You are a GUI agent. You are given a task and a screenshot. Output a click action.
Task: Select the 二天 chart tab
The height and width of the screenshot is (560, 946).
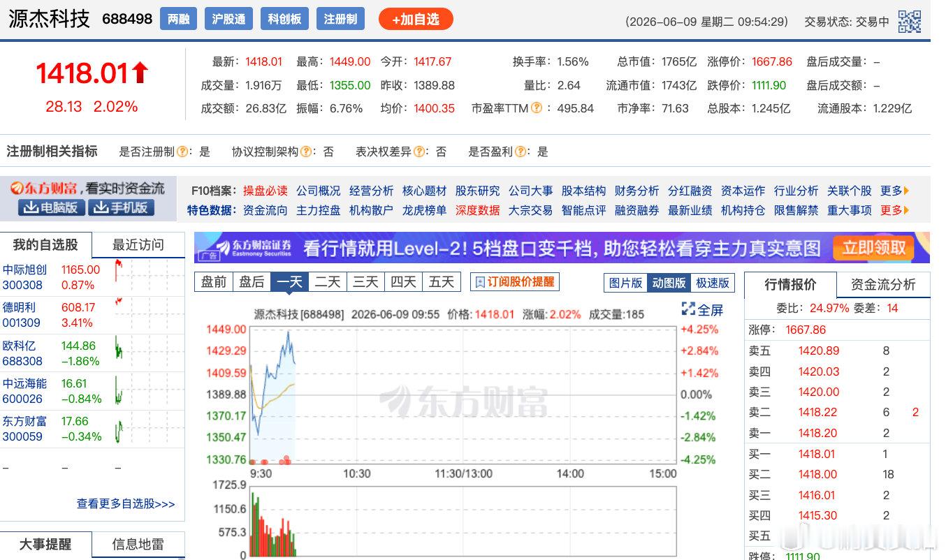click(328, 282)
